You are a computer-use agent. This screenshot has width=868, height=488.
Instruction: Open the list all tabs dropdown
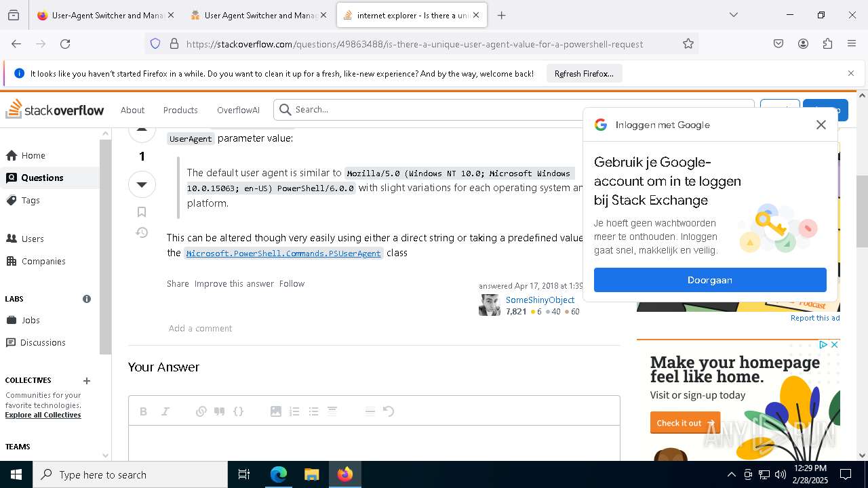[x=733, y=15]
